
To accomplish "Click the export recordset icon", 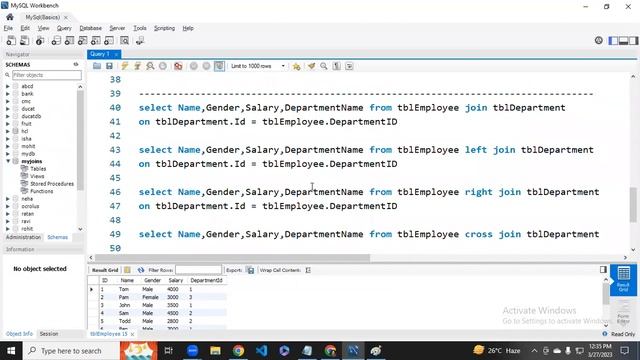I will tap(250, 270).
